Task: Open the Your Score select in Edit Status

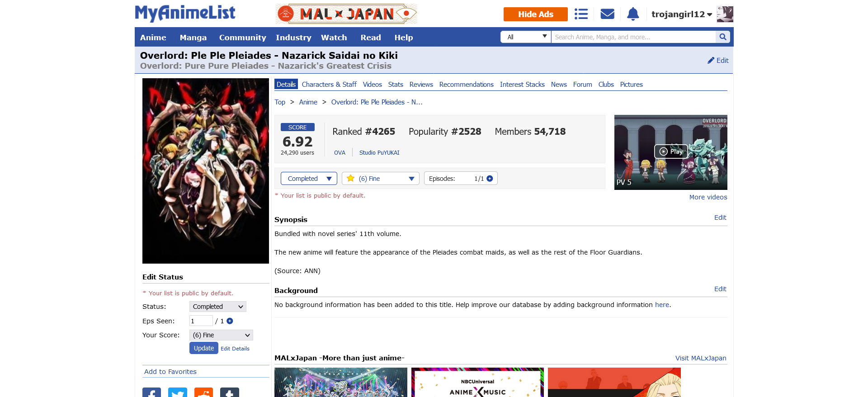Action: pyautogui.click(x=221, y=335)
